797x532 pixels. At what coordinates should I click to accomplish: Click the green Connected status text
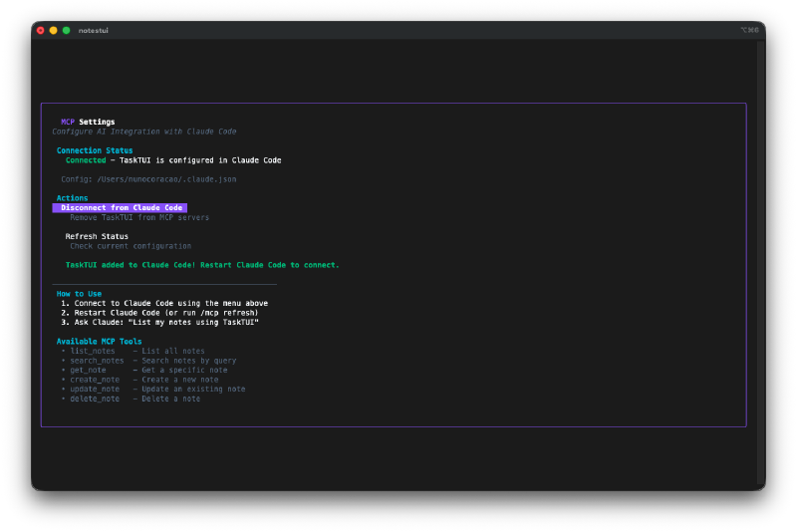coord(86,160)
